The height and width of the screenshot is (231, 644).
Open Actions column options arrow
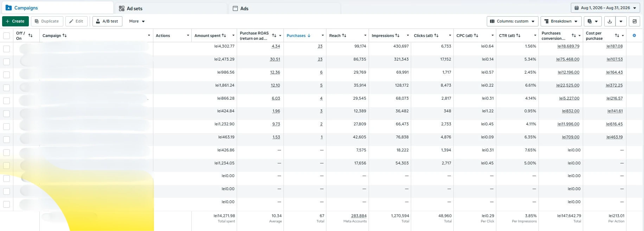[x=188, y=36]
